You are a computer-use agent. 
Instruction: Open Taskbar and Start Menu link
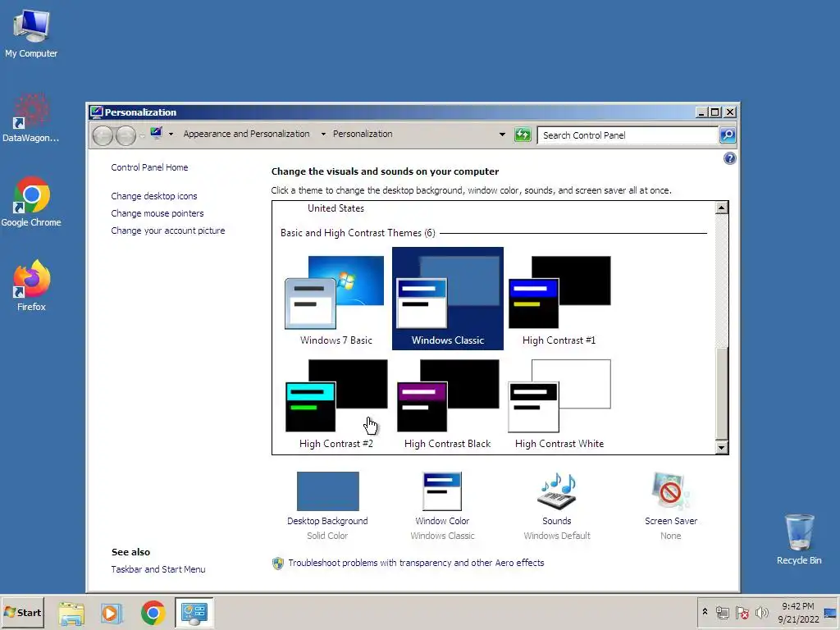158,569
